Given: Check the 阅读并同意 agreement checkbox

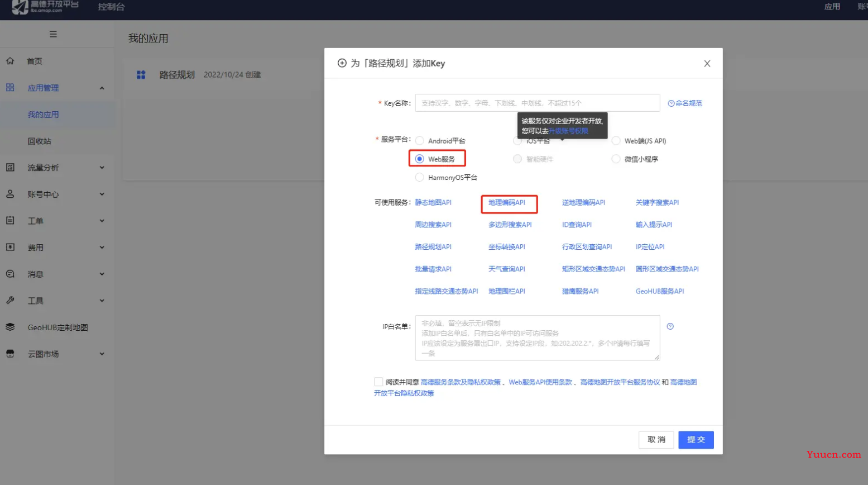Looking at the screenshot, I should click(378, 382).
